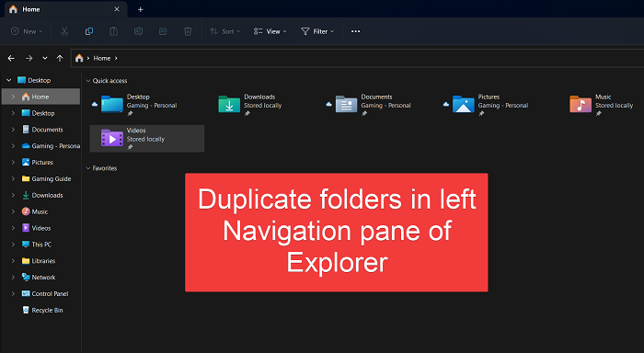Expand the Network node

13,278
